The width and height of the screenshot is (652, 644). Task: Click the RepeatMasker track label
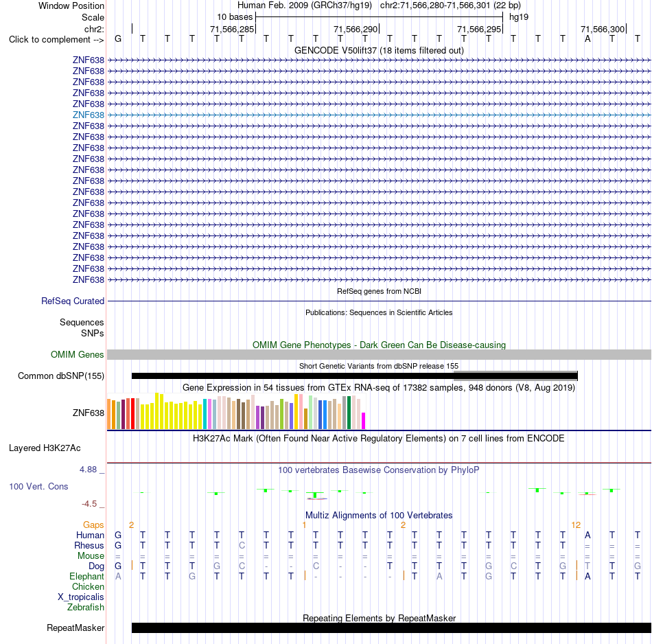75,628
